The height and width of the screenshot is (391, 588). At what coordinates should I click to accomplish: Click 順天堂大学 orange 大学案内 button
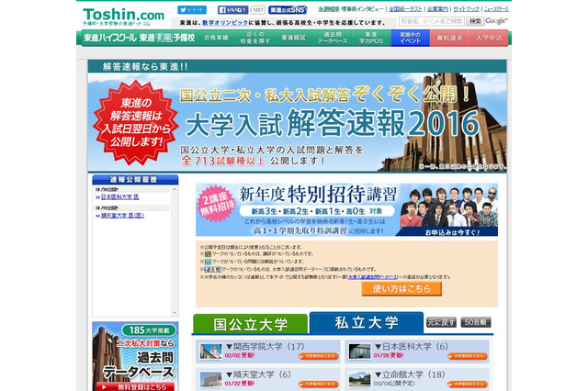click(x=319, y=385)
